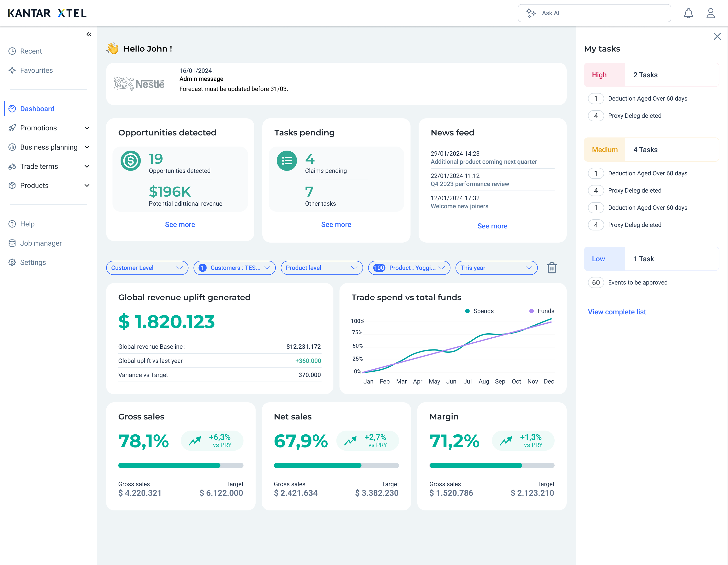Open the Customer Level dropdown
The height and width of the screenshot is (565, 728).
point(147,268)
